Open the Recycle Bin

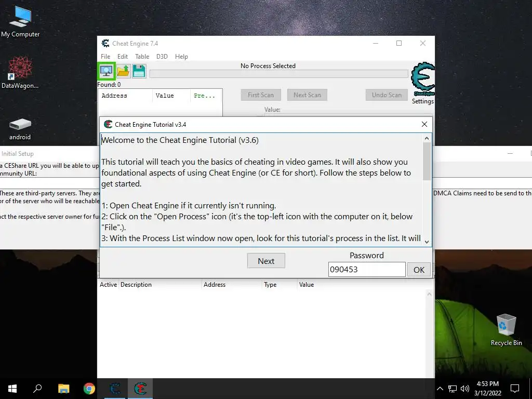pyautogui.click(x=506, y=330)
